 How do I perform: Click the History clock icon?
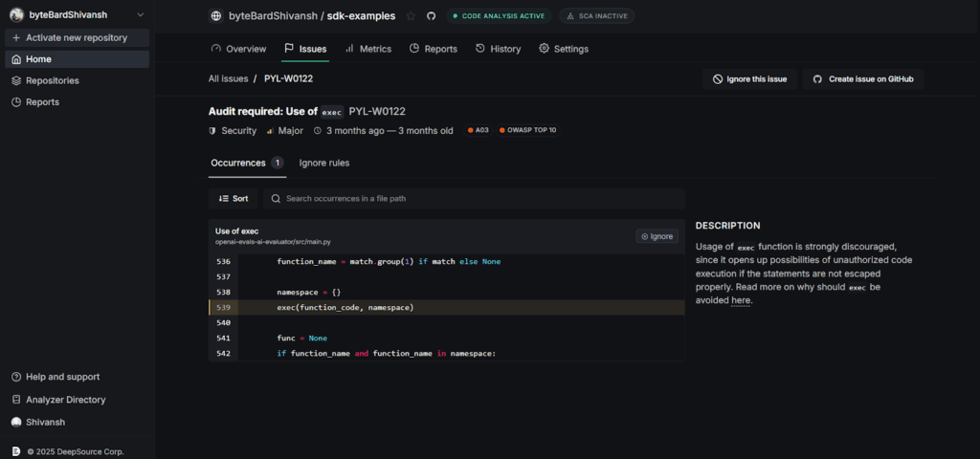pos(480,49)
